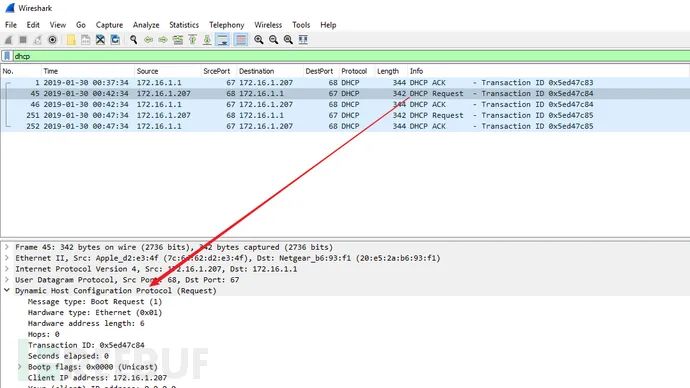690x388 pixels.
Task: Click the dhcp display filter field
Action: pyautogui.click(x=351, y=56)
